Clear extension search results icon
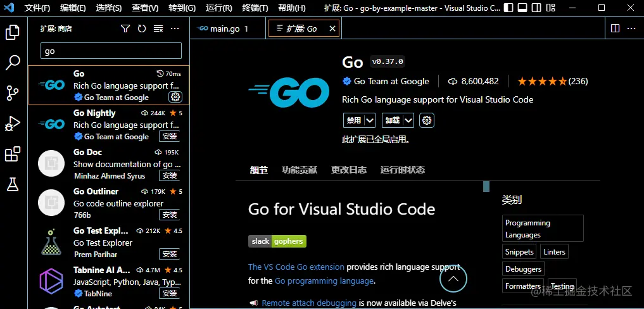The image size is (644, 309). point(158,28)
